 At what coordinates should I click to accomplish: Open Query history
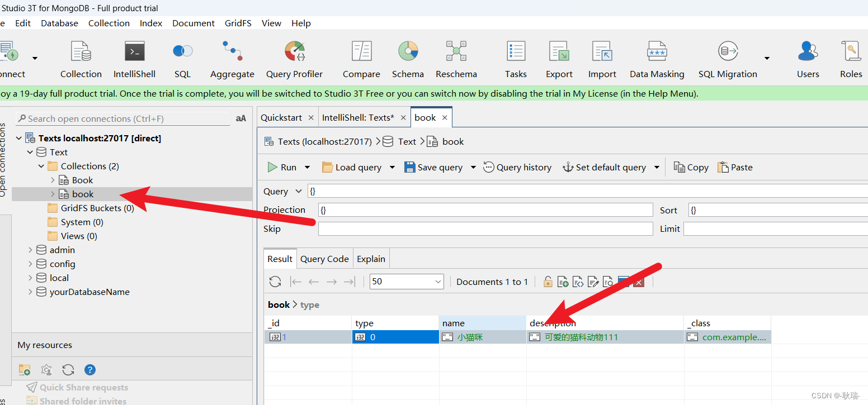517,167
